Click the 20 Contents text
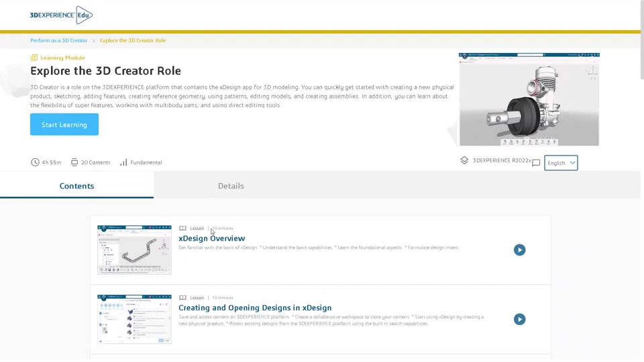 [x=96, y=162]
